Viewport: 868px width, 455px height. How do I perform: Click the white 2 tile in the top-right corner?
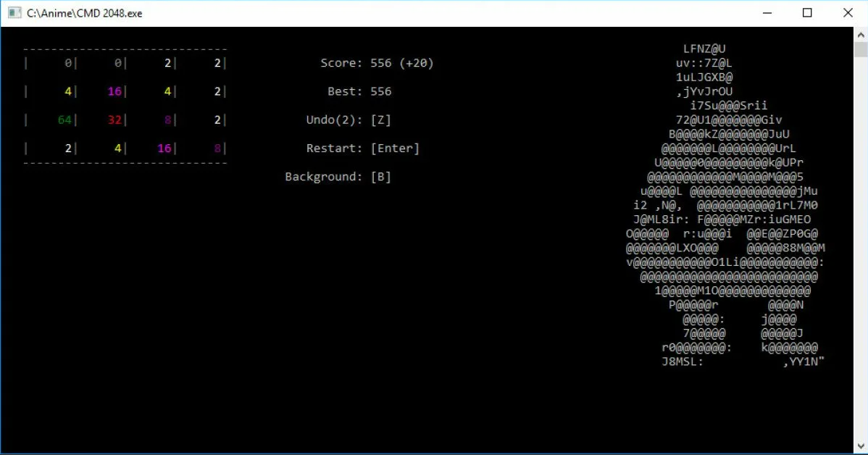tap(216, 62)
